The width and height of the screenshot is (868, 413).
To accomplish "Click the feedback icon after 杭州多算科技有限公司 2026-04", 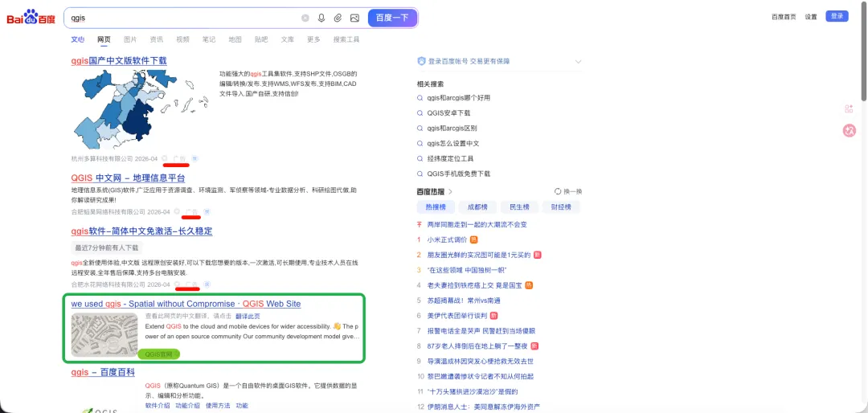I will click(165, 158).
